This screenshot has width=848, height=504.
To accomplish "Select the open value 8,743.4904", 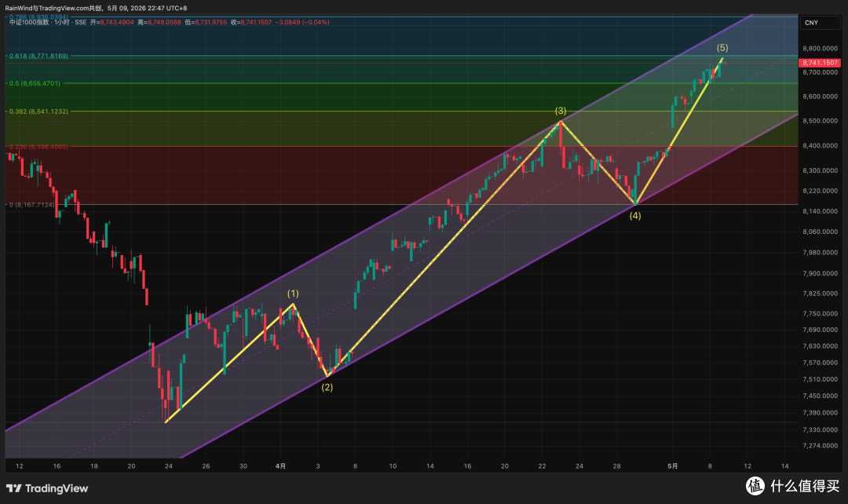I will [115, 22].
